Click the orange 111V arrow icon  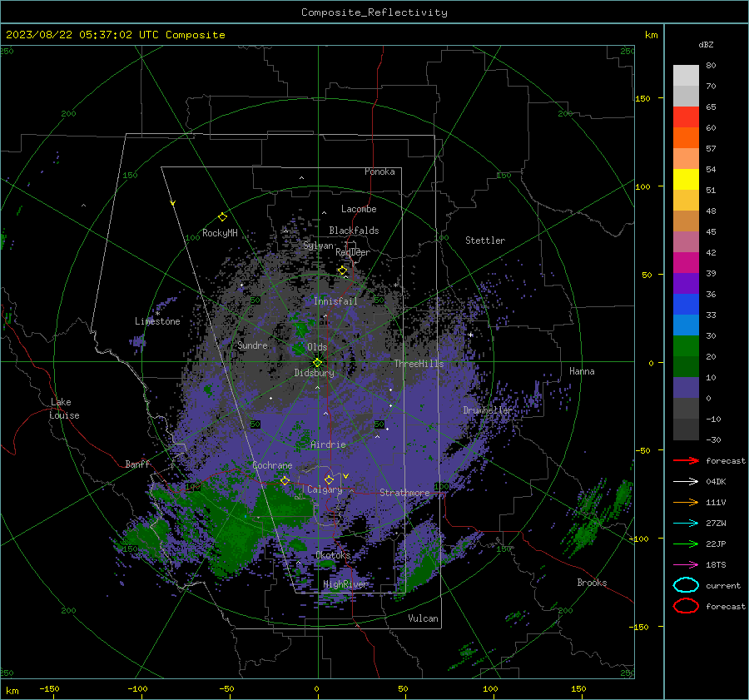pyautogui.click(x=686, y=502)
